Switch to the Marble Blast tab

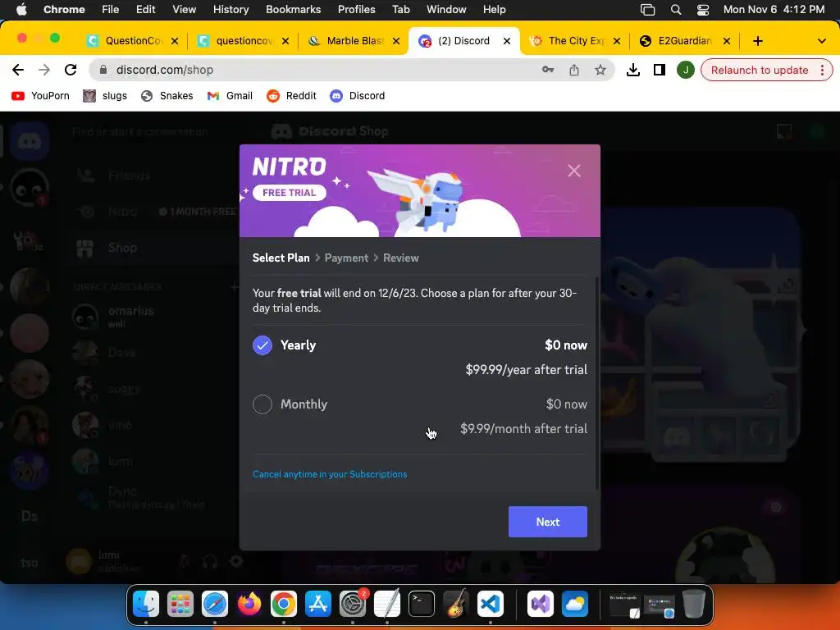pos(354,41)
